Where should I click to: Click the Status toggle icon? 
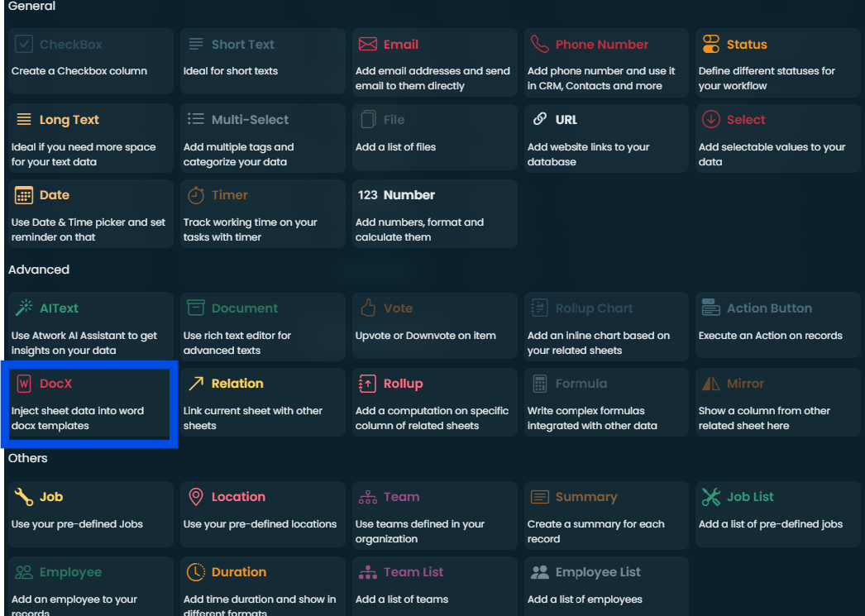click(710, 44)
